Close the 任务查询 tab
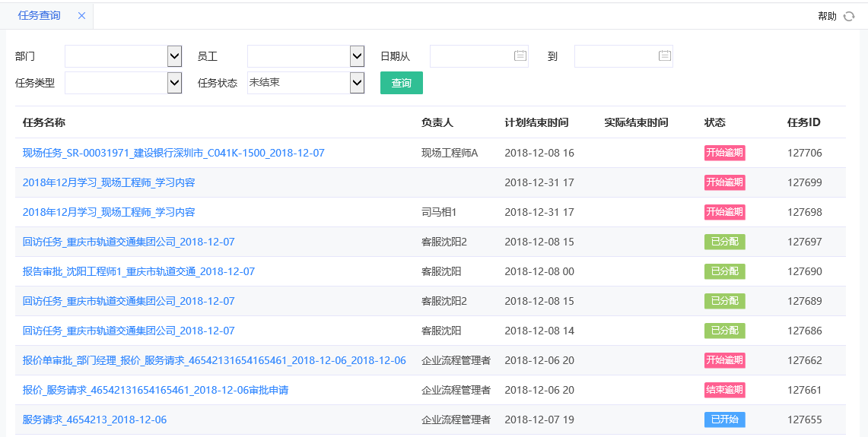 (81, 15)
